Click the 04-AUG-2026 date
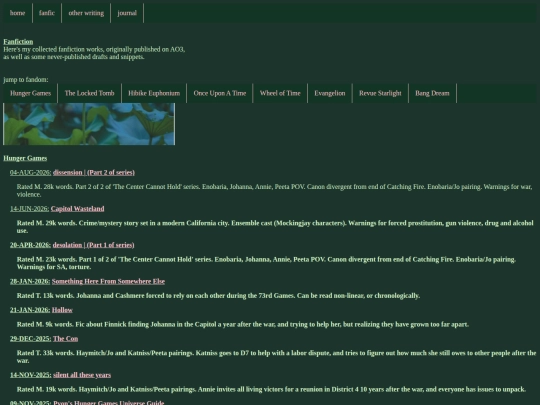Viewport: 540px width, 405px height. coord(31,173)
